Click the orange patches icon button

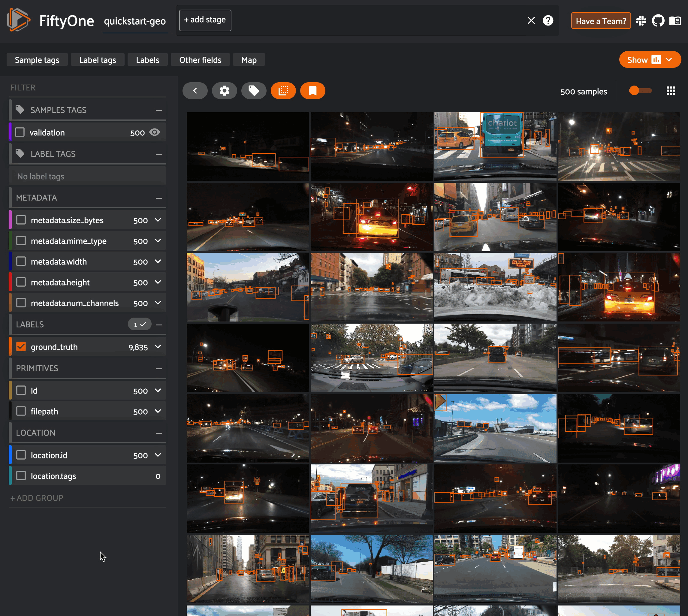point(283,91)
